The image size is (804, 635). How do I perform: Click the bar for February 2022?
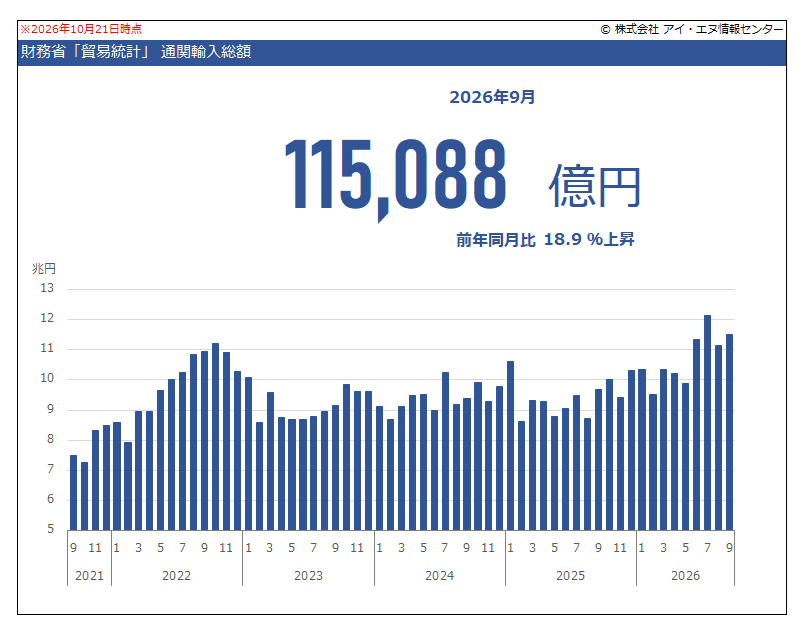[x=128, y=486]
